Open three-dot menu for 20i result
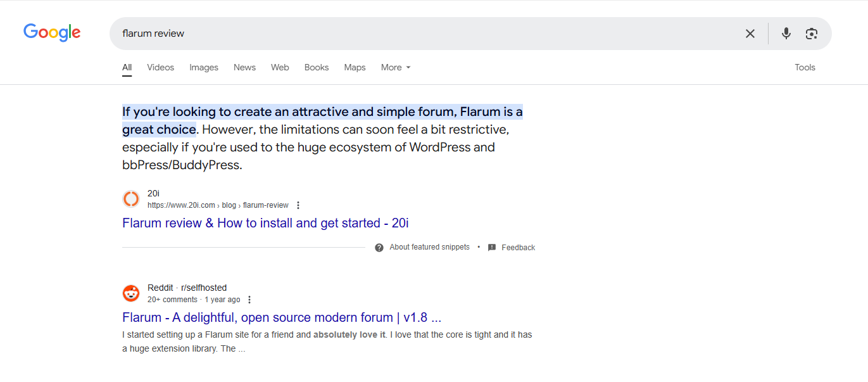The width and height of the screenshot is (868, 382). click(x=298, y=205)
